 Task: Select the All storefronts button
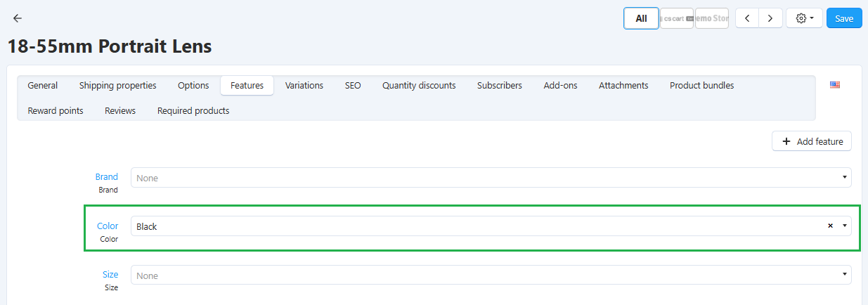coord(641,18)
